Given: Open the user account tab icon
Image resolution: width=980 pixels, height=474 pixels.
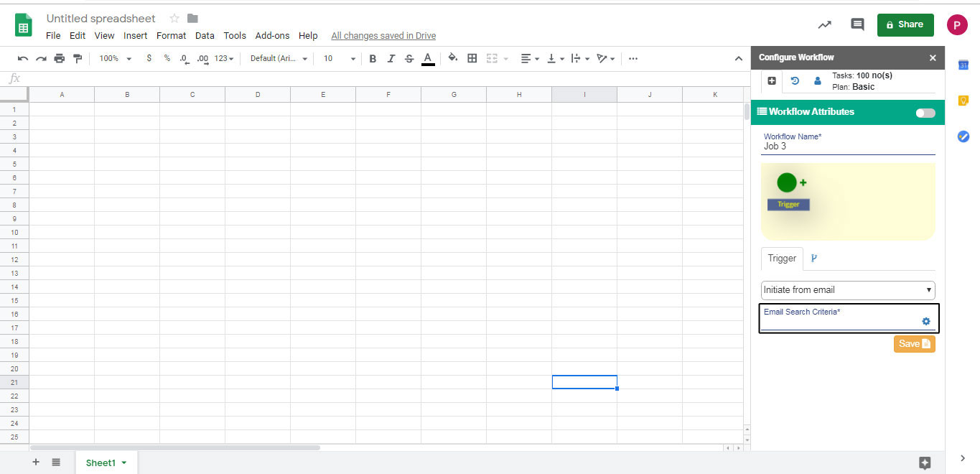Looking at the screenshot, I should pyautogui.click(x=817, y=81).
